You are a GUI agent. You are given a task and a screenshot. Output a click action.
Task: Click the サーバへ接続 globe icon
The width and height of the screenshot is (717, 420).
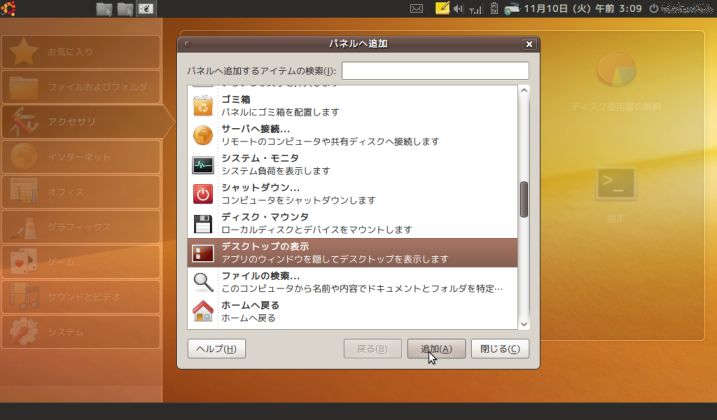click(x=203, y=135)
